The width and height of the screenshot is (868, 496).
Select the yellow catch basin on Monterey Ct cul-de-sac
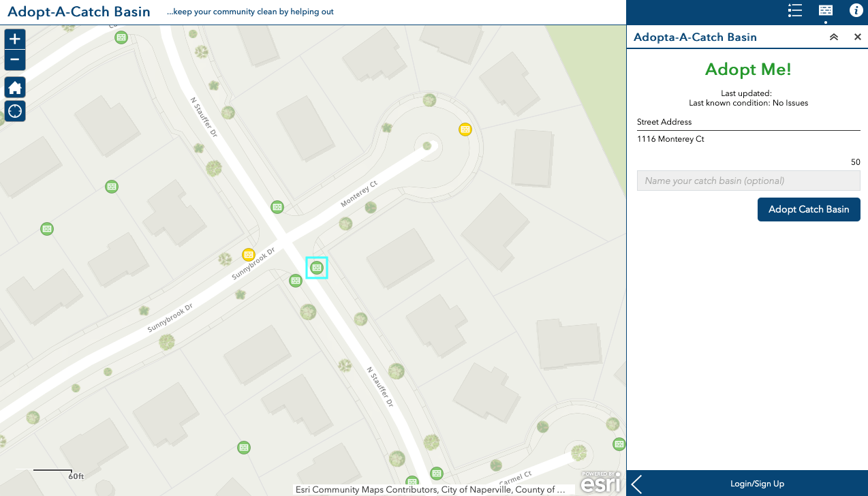(465, 129)
